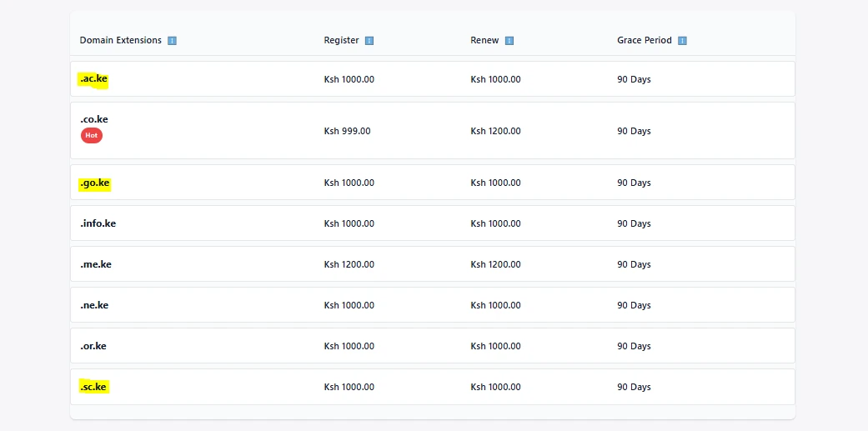Click the 90 Days grace period for .sc.ke
Image resolution: width=868 pixels, height=431 pixels.
click(x=634, y=387)
